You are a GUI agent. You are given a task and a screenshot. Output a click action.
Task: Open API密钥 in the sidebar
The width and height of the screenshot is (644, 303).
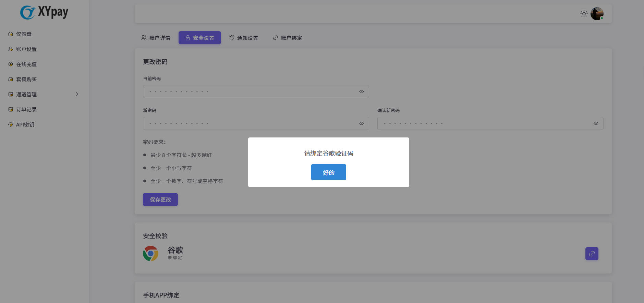tap(25, 124)
